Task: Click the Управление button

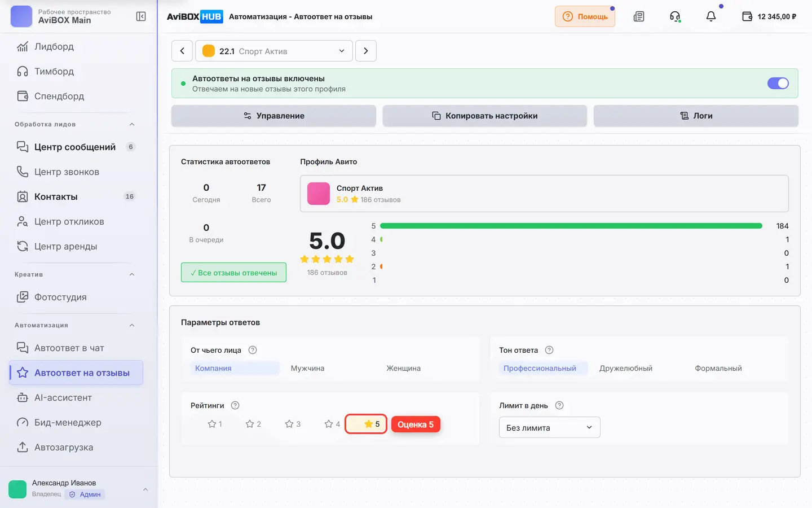Action: pyautogui.click(x=273, y=116)
